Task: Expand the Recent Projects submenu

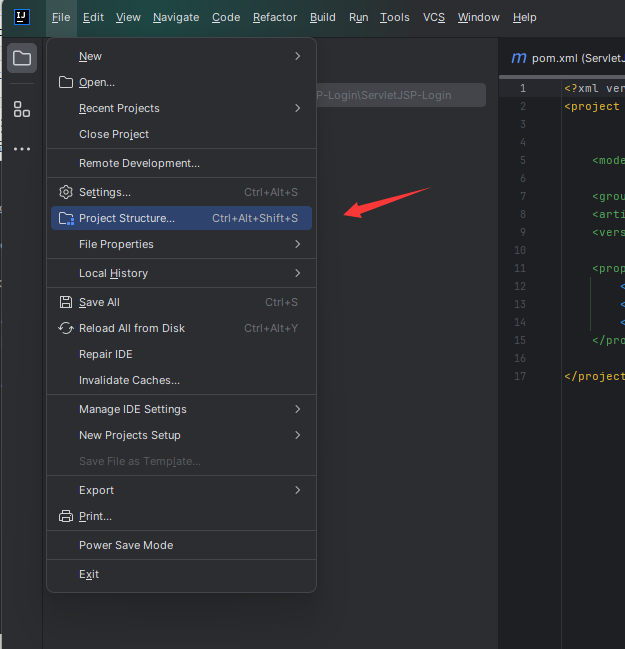Action: 297,108
